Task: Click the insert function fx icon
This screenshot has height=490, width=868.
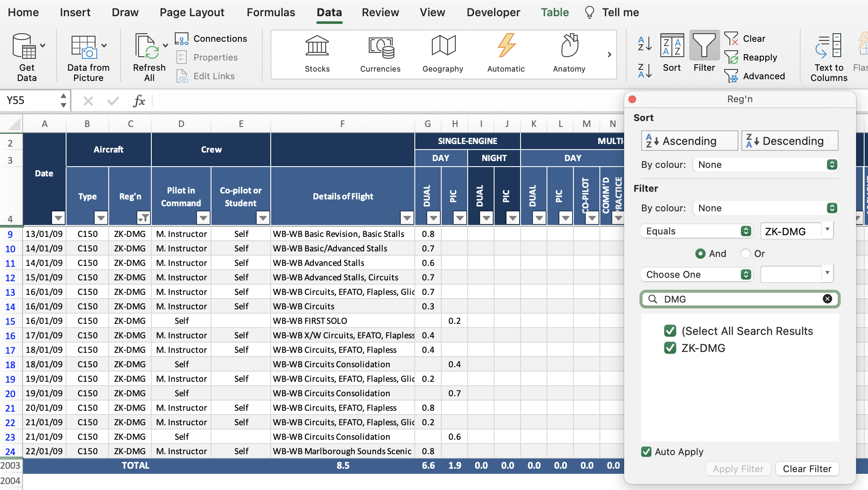Action: (x=139, y=101)
